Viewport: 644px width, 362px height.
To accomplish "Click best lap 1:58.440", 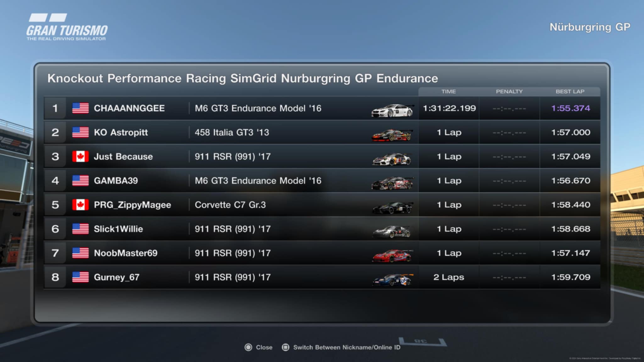I will (x=571, y=205).
